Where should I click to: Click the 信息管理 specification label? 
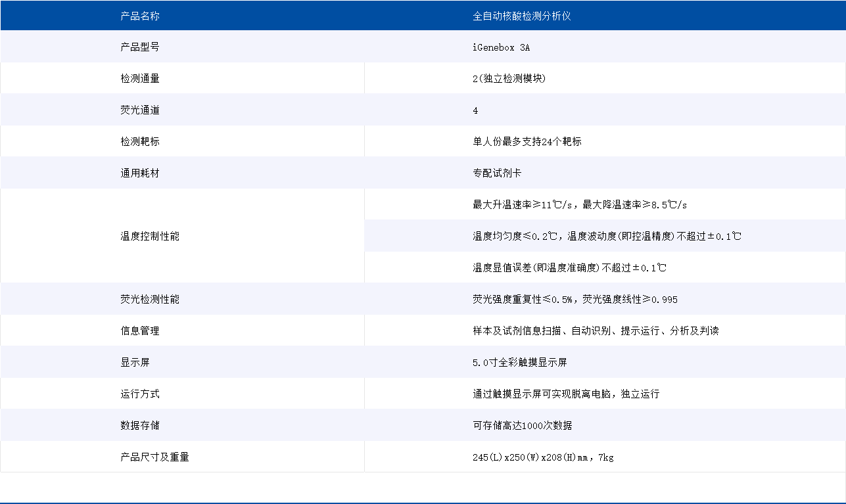pos(138,330)
